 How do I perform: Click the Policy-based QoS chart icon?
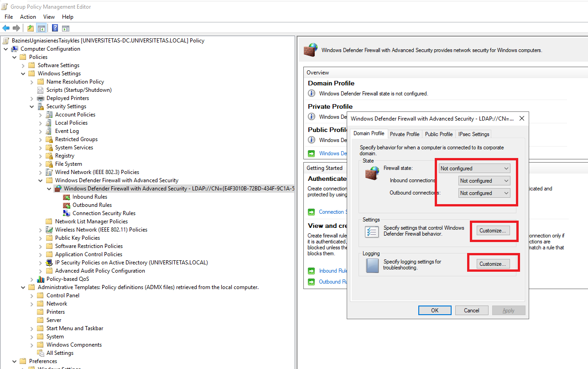pyautogui.click(x=41, y=279)
